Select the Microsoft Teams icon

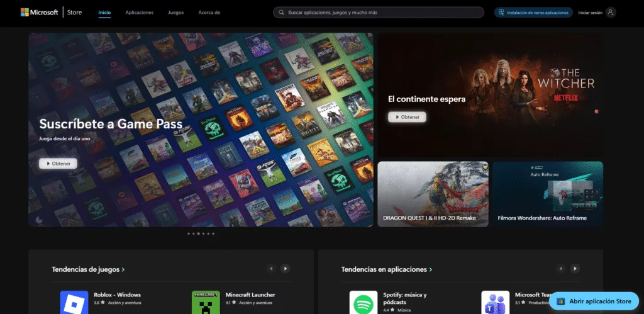tap(495, 302)
